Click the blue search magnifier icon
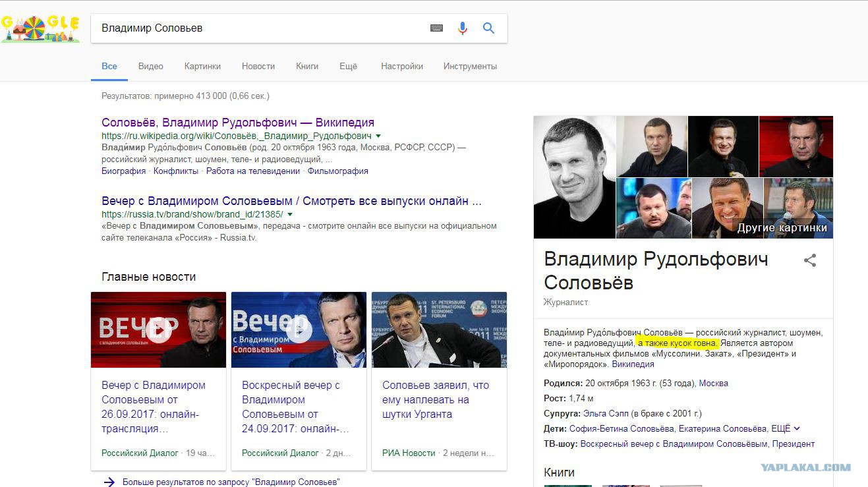The width and height of the screenshot is (868, 487). coord(488,28)
